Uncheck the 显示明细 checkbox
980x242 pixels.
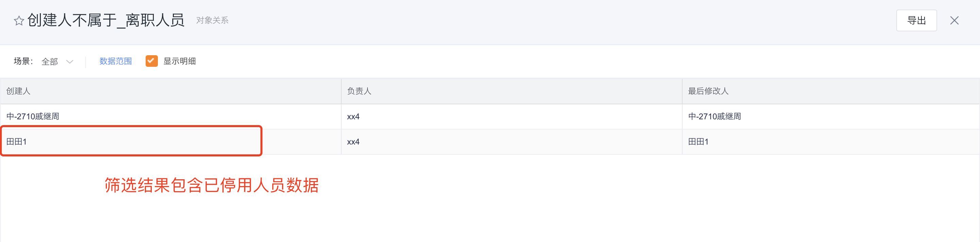coord(151,61)
